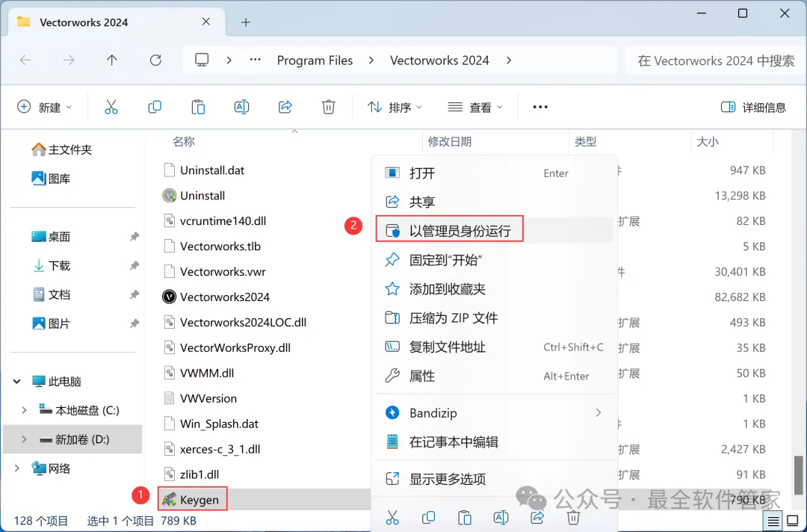Open 下载 in the sidebar
Image resolution: width=807 pixels, height=532 pixels.
pyautogui.click(x=52, y=265)
